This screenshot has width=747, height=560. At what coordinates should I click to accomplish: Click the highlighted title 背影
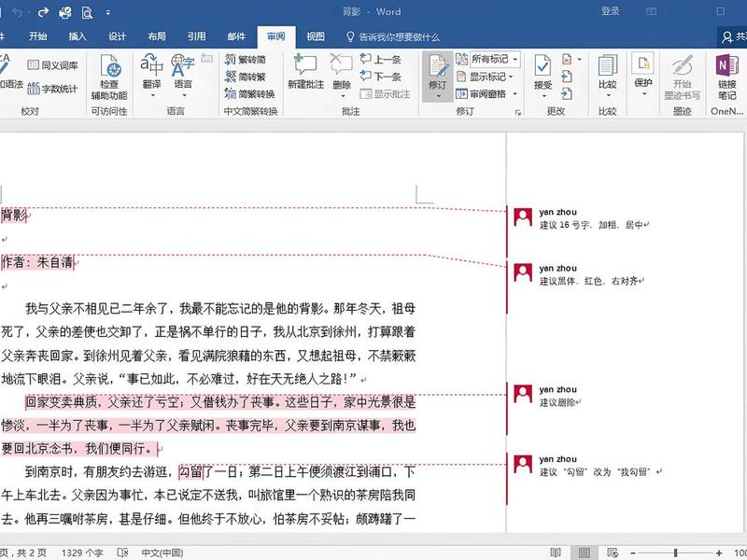(x=14, y=216)
